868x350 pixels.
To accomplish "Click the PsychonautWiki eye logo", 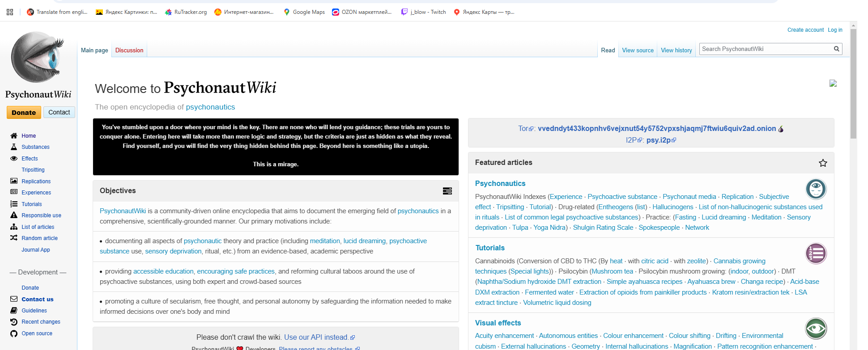I will (38, 57).
